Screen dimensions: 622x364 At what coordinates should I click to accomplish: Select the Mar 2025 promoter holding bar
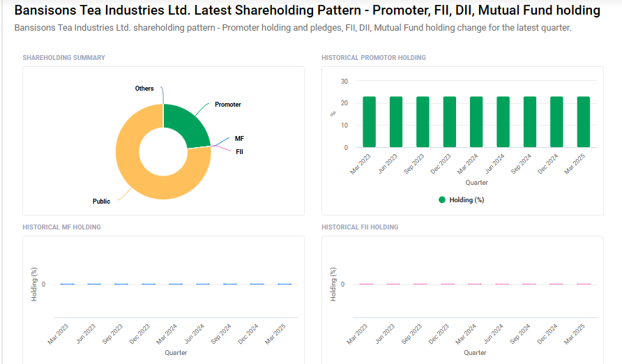click(x=584, y=122)
